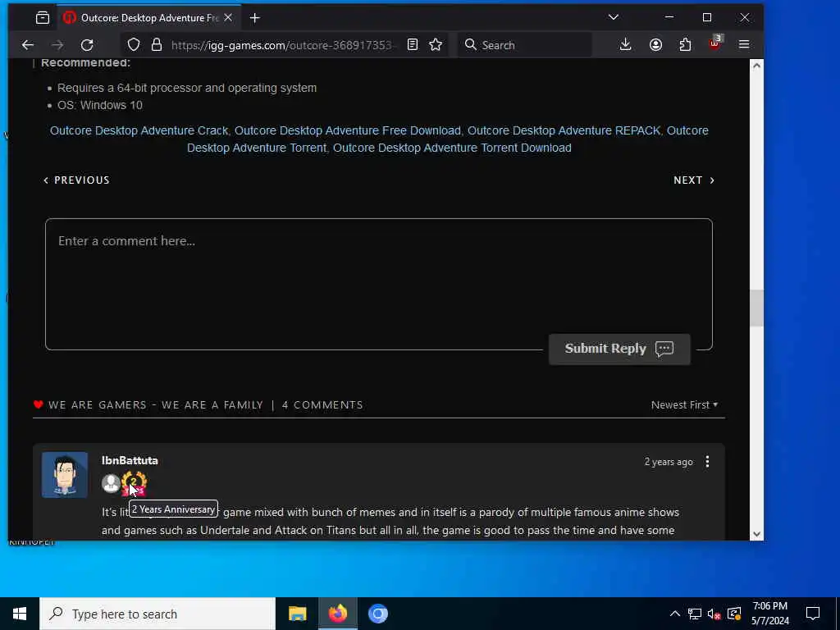Open the Downloads panel
The height and width of the screenshot is (630, 840).
[x=625, y=45]
